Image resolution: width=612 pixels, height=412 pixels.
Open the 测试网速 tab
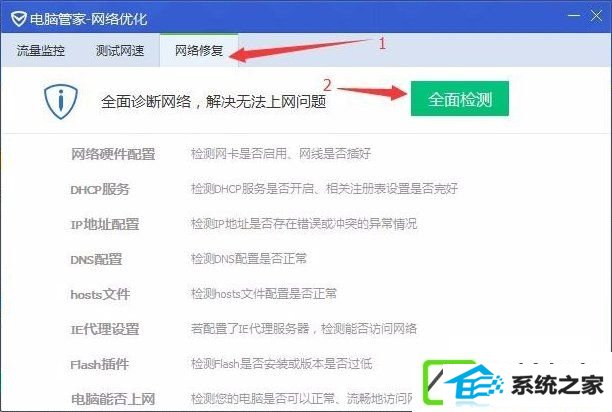(x=120, y=50)
